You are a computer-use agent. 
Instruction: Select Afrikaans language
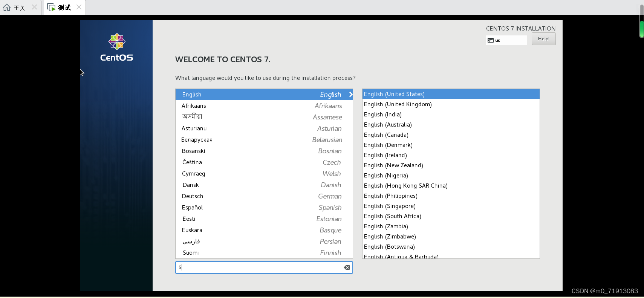point(264,106)
